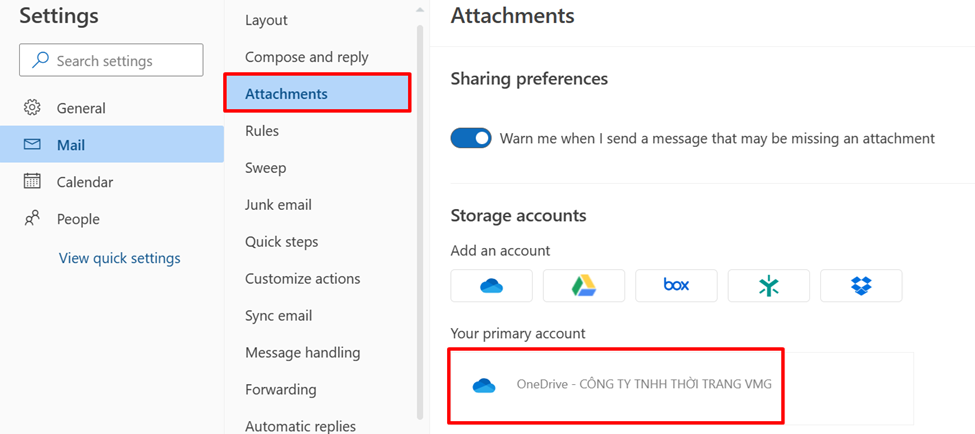
Task: Select the OneDrive - CÔNG TY TNHH THỜI TRANG VMG account
Action: [682, 388]
